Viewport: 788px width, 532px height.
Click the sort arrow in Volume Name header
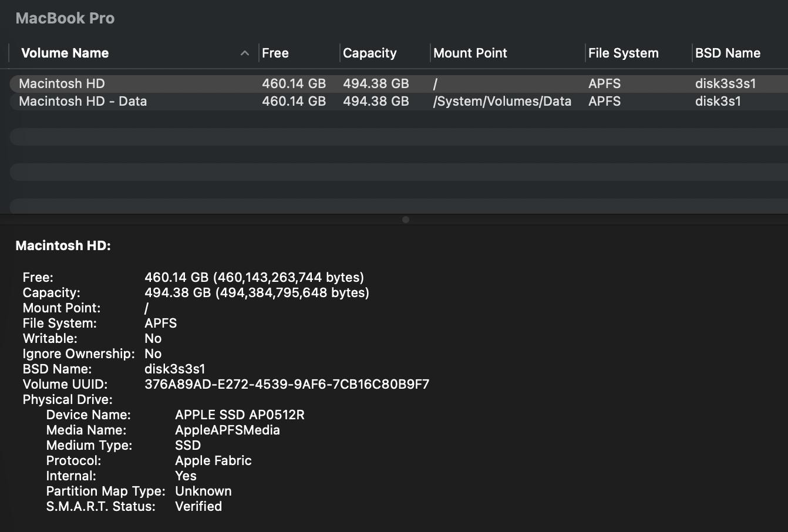pos(244,53)
